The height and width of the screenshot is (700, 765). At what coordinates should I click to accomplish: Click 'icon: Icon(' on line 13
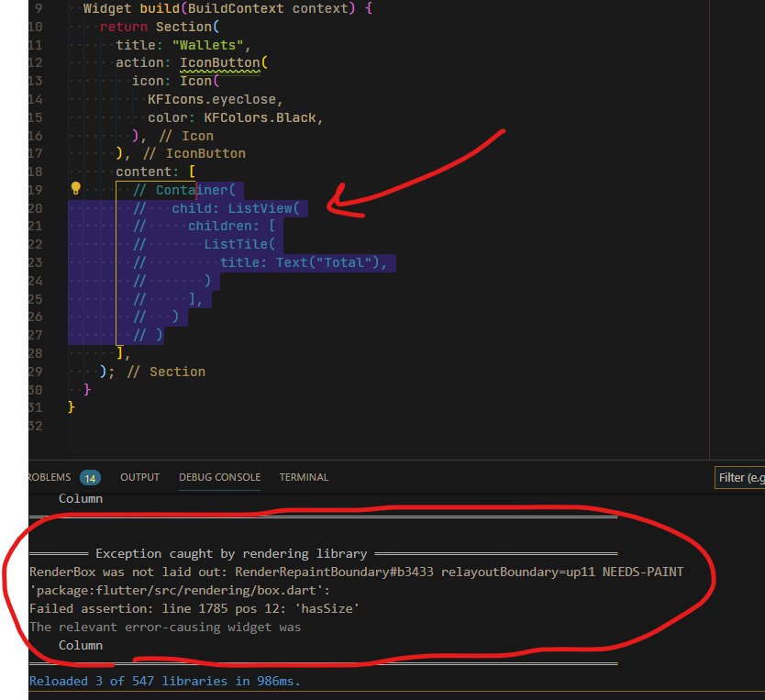tap(175, 81)
